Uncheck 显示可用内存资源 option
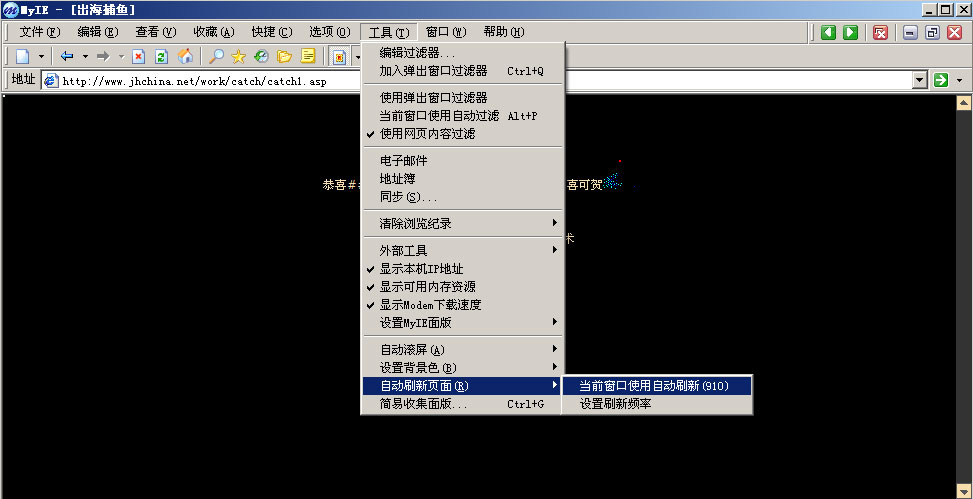This screenshot has width=973, height=499. click(462, 287)
